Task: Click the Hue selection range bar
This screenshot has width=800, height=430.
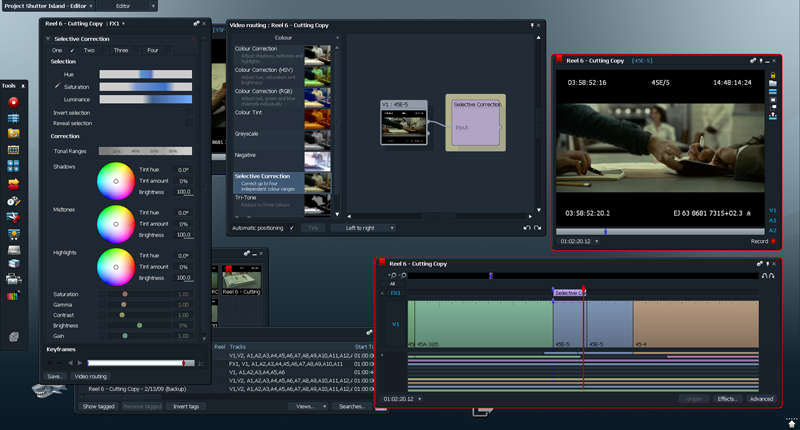Action: 145,74
